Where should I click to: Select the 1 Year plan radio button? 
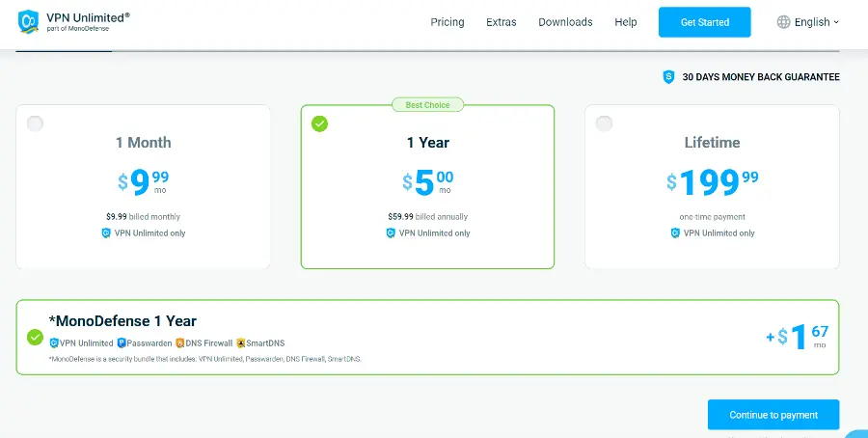coord(319,123)
